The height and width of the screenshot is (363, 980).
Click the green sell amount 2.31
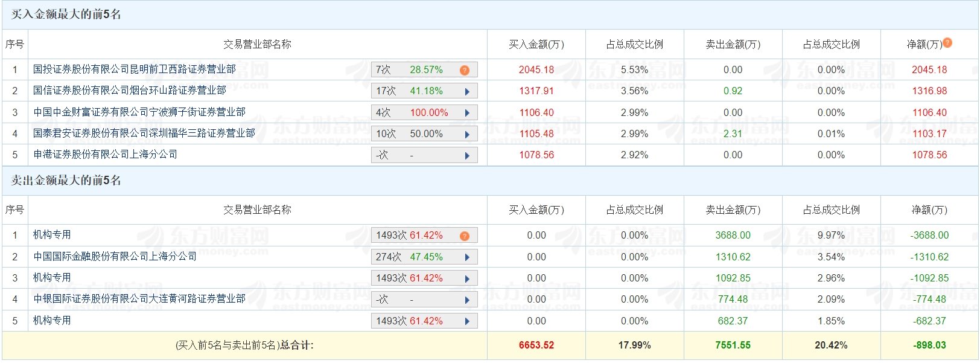733,134
